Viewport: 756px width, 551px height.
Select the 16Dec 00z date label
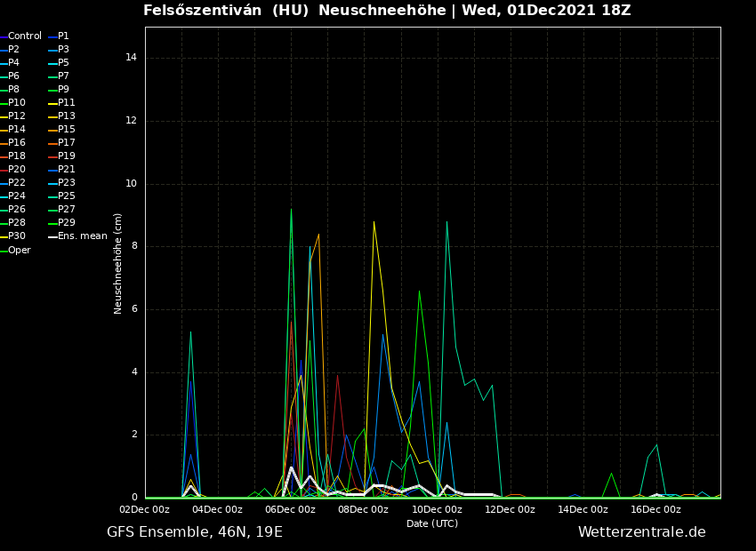point(656,510)
